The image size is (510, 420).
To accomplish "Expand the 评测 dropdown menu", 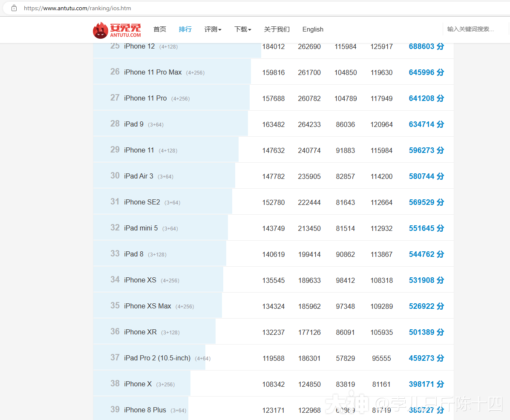I will coord(213,29).
